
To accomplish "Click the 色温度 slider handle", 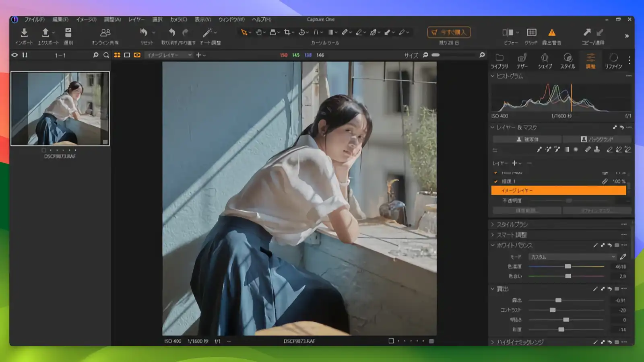I will tap(568, 266).
